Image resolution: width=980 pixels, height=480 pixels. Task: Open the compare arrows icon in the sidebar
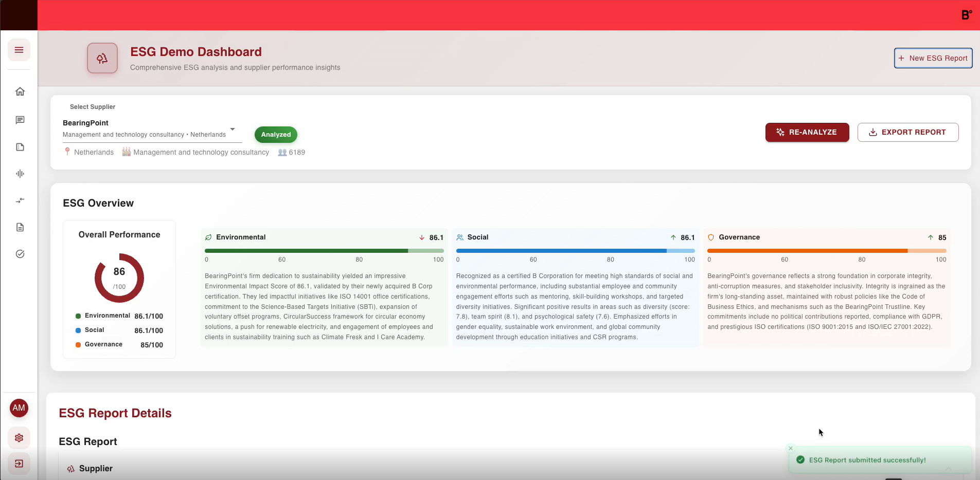pos(20,200)
